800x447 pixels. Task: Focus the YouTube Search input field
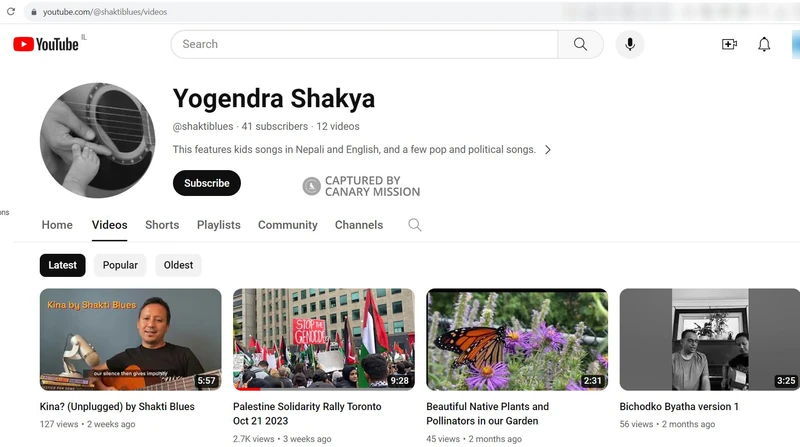click(x=364, y=44)
